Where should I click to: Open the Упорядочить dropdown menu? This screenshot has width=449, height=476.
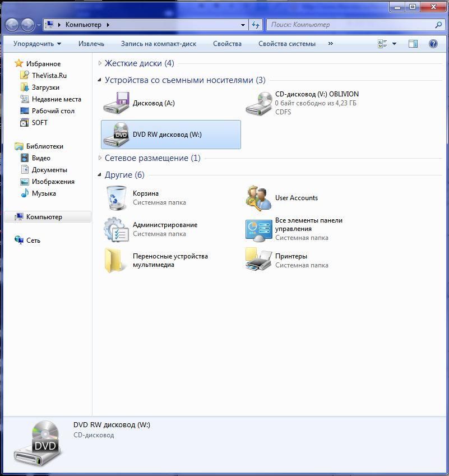[37, 44]
